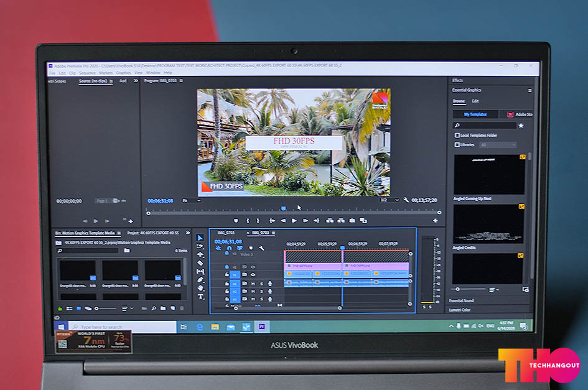Show favorites with the star button

point(521,126)
